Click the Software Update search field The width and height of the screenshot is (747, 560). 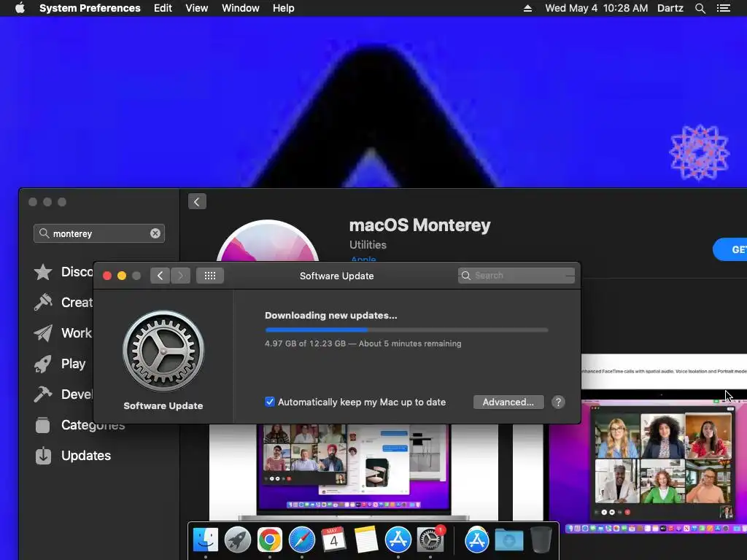(516, 275)
